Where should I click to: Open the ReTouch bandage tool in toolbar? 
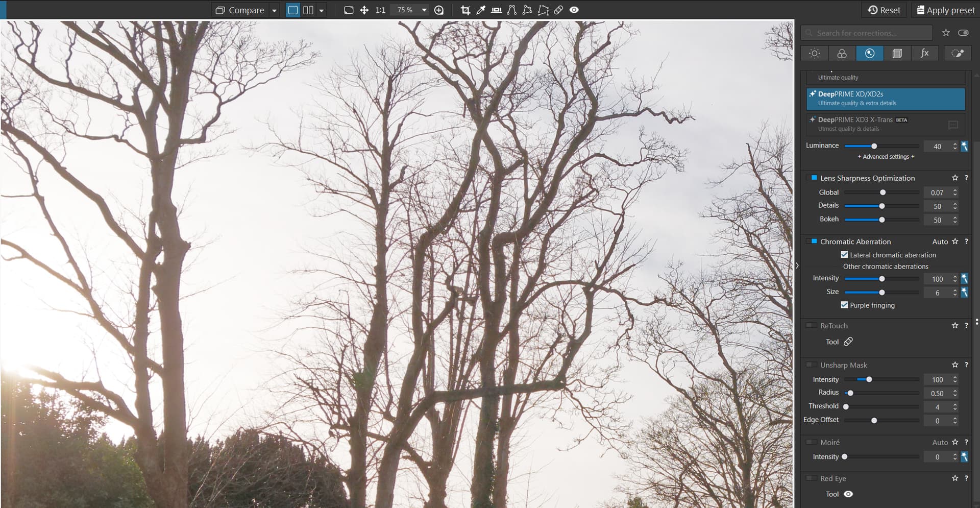coord(558,10)
